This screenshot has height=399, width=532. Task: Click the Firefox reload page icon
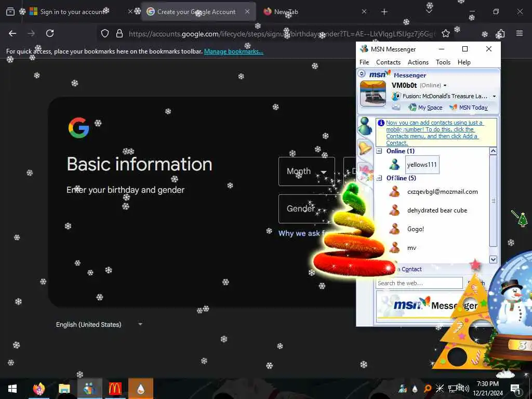click(x=50, y=33)
